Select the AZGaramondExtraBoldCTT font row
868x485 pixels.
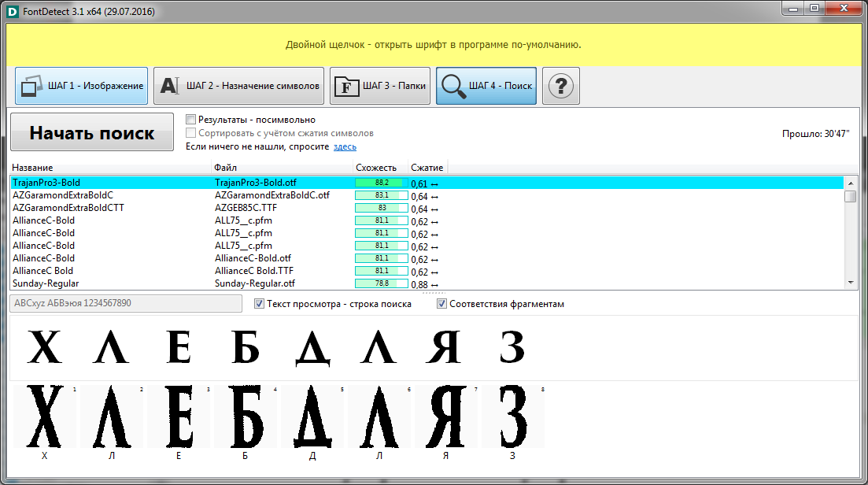coord(427,208)
